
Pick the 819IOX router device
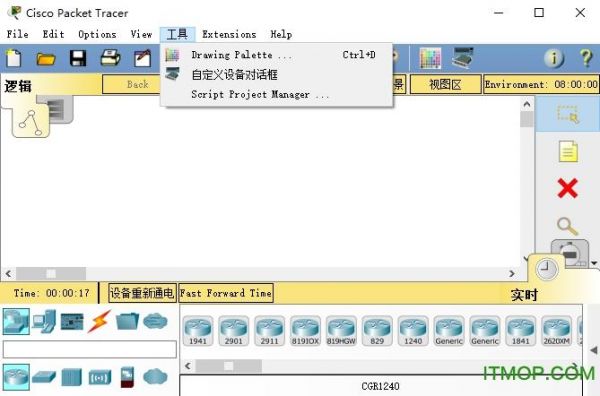pos(305,331)
